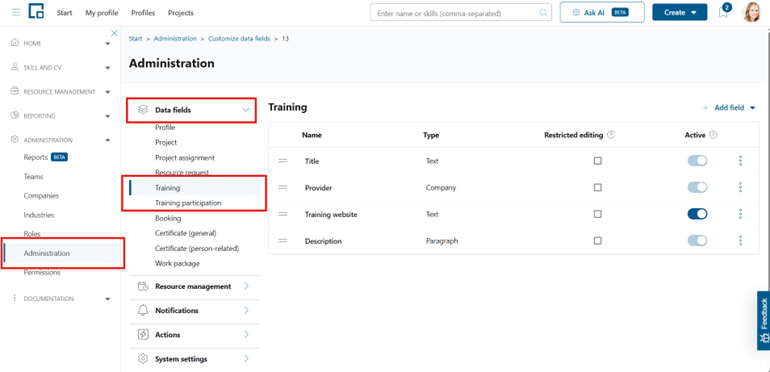Image resolution: width=770 pixels, height=372 pixels.
Task: Click the Notifications bell icon
Action: [143, 310]
